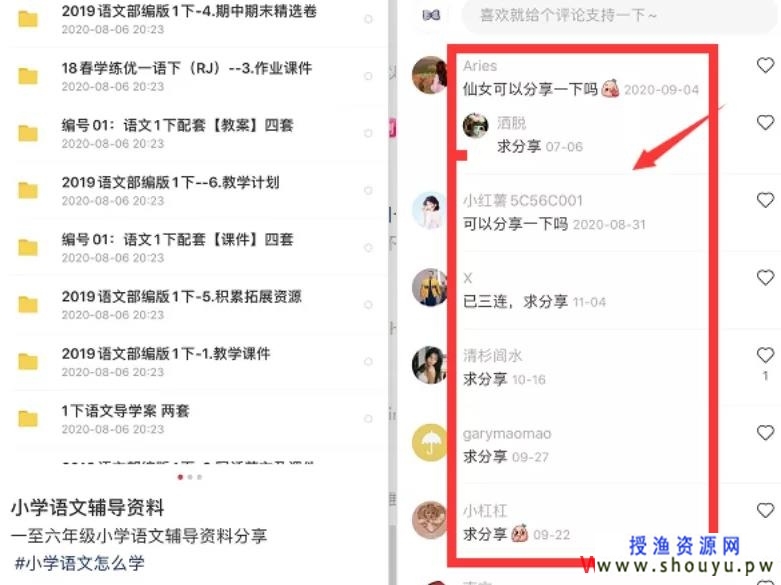The height and width of the screenshot is (585, 781).
Task: Focus the comment input field 喜欢就给个评论支持一下
Action: click(618, 16)
